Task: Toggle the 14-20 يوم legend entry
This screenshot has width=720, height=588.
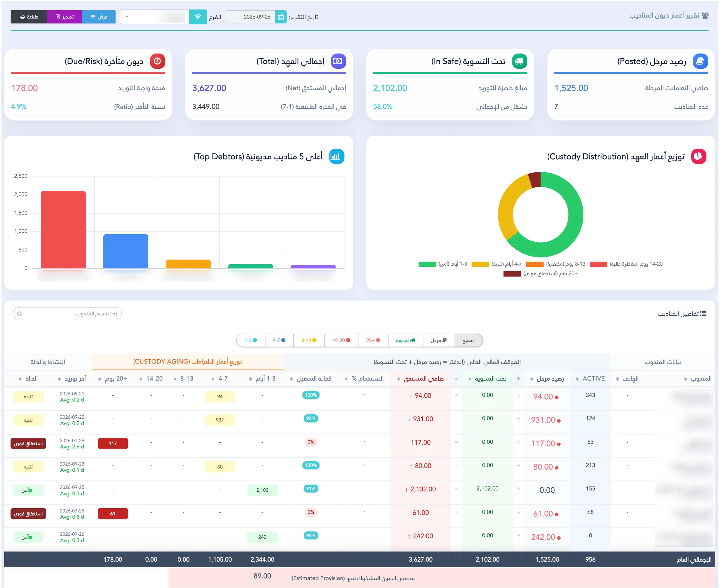Action: (626, 264)
